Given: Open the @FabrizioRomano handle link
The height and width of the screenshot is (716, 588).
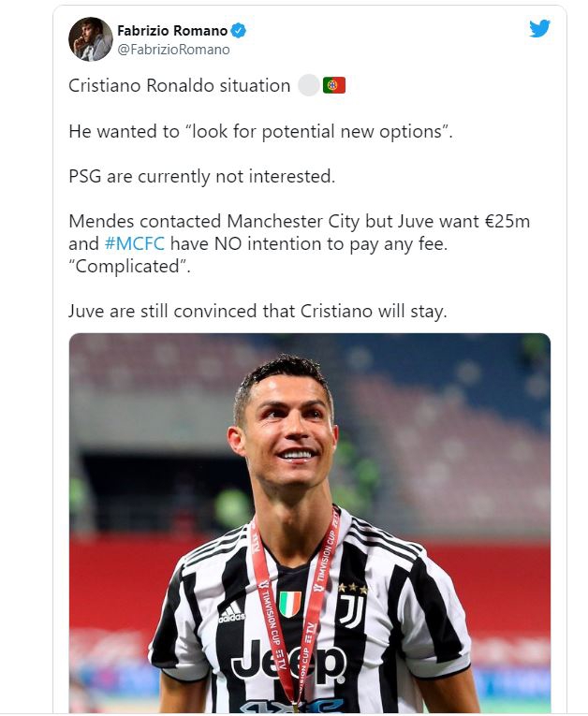Looking at the screenshot, I should coord(173,50).
